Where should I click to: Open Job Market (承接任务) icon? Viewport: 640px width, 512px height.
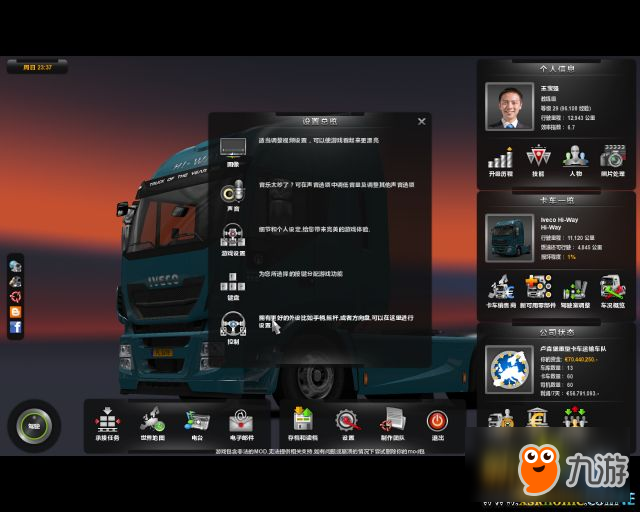click(107, 421)
